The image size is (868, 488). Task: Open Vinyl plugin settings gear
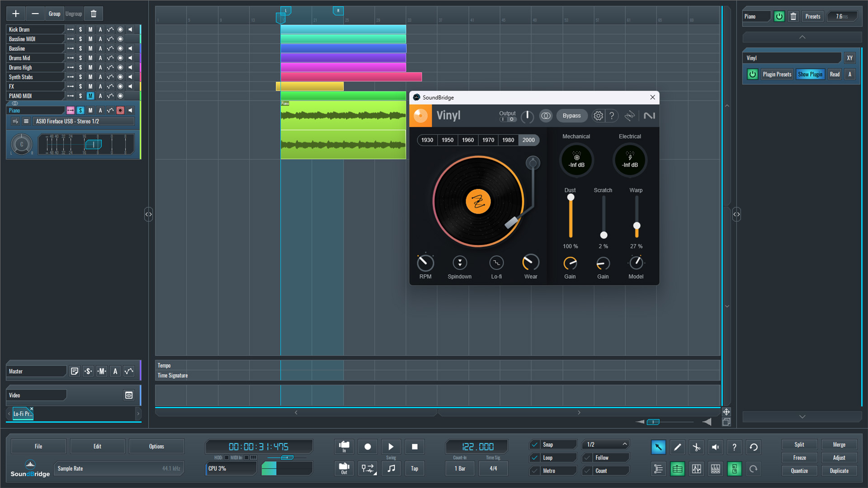tap(598, 116)
